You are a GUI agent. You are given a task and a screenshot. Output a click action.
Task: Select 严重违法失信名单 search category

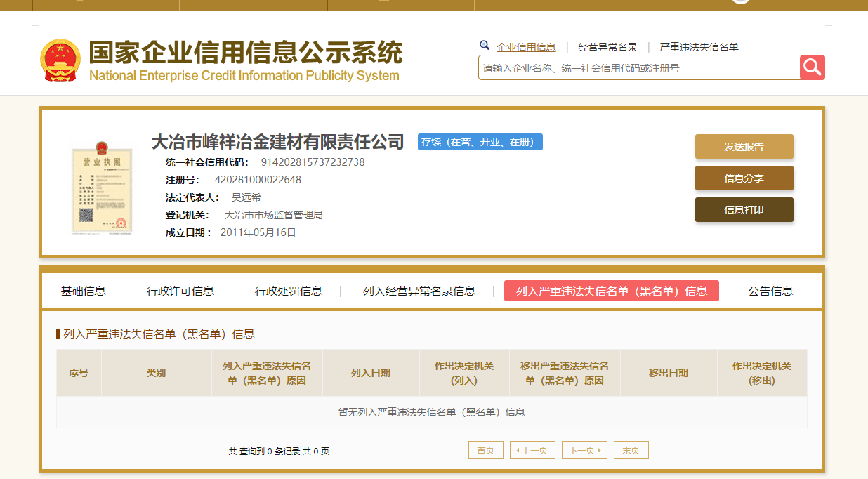[699, 47]
